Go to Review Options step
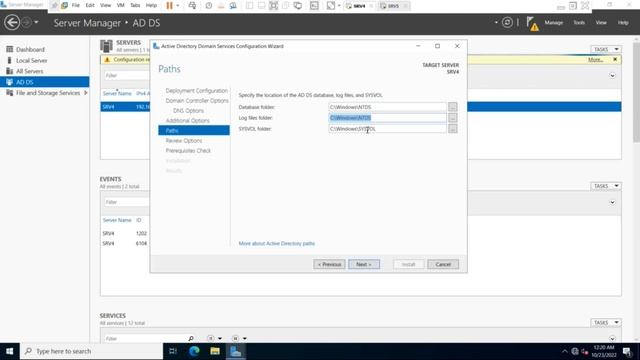The width and height of the screenshot is (640, 360). pyautogui.click(x=184, y=140)
